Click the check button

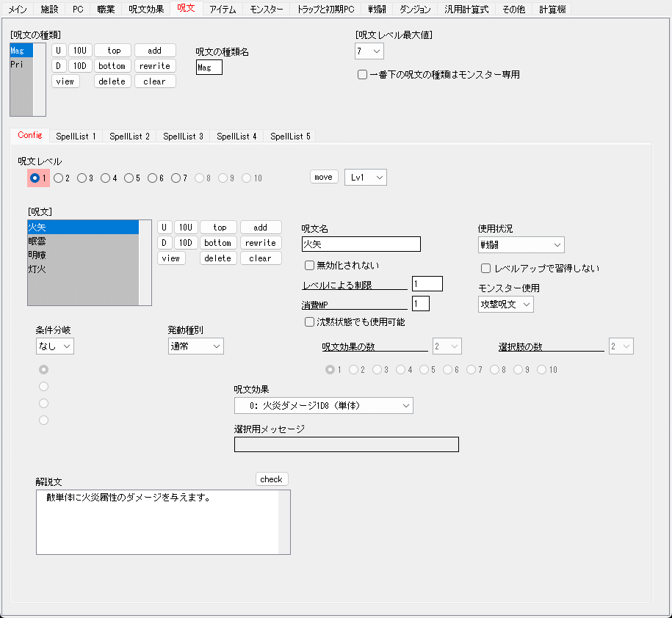click(272, 479)
